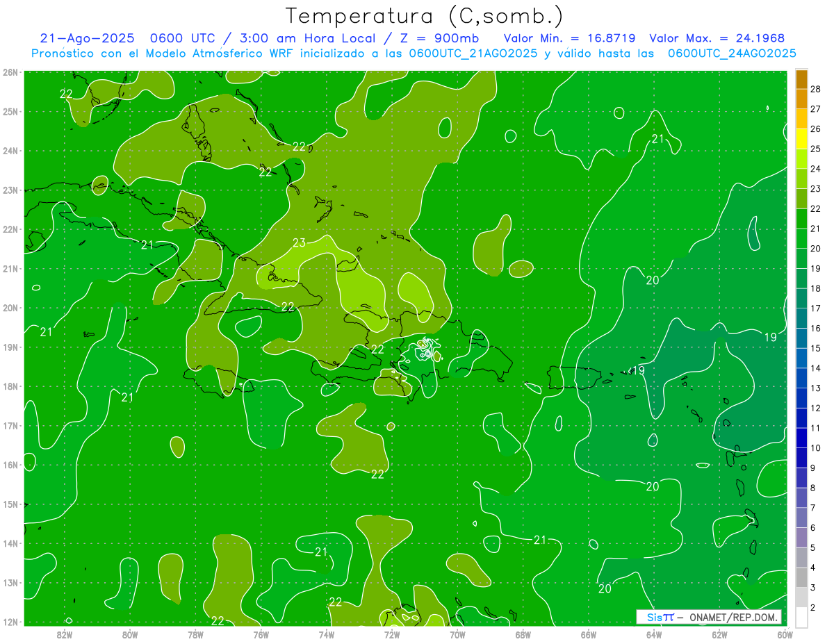Screen dimensions: 834x644
Task: Click 'Pronóstico con el Modelo Atmosferico WRF' text
Action: 163,53
